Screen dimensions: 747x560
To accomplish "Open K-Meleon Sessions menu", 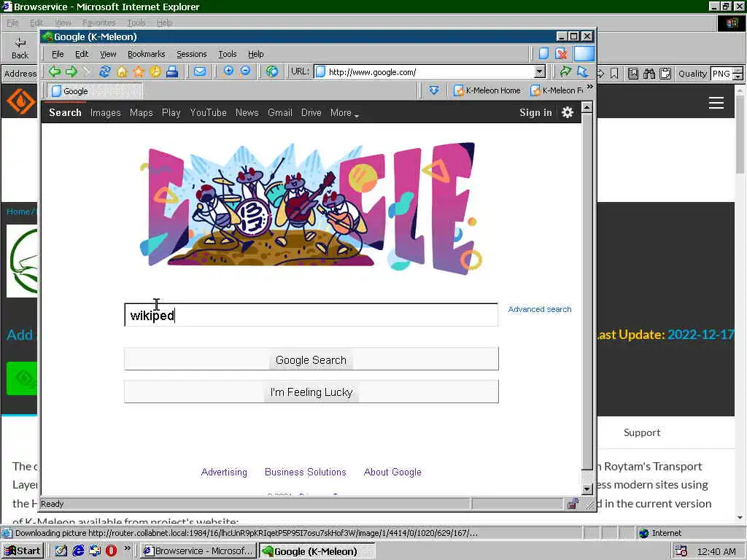I will (192, 54).
